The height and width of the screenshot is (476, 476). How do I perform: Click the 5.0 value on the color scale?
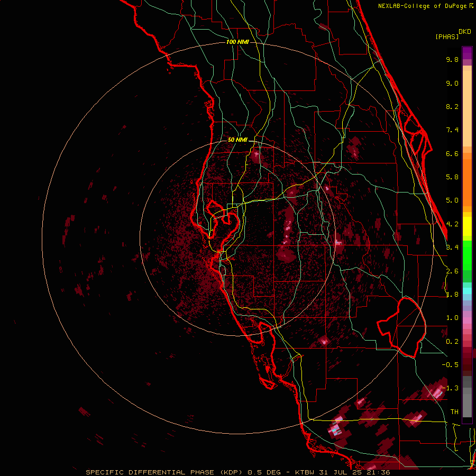(x=452, y=200)
